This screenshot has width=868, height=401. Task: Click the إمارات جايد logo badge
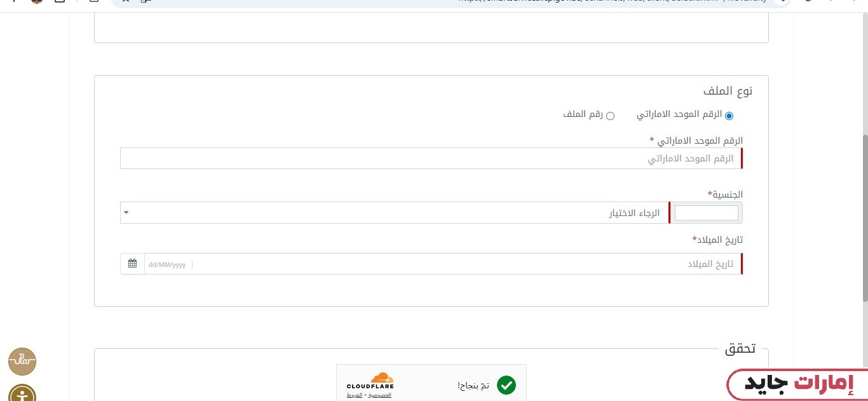797,384
